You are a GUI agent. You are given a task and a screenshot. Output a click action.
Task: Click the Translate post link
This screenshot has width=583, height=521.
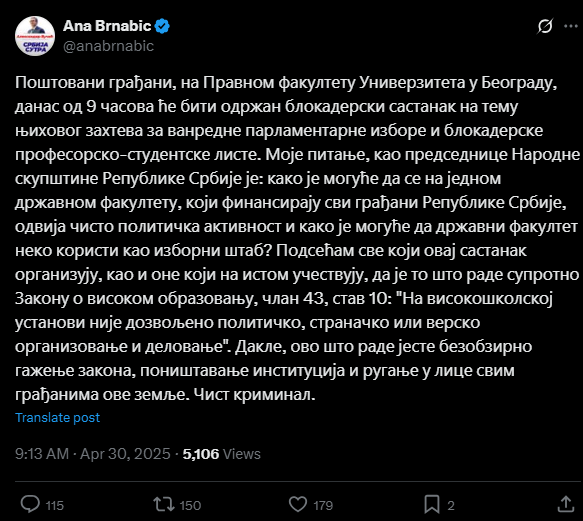click(58, 418)
